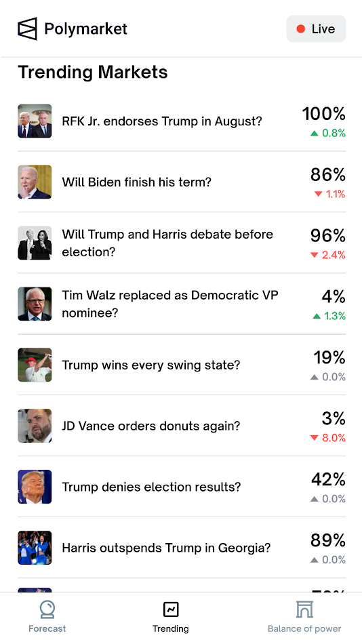Open 'Harris outspends Trump in Georgia?' market

pos(182,548)
